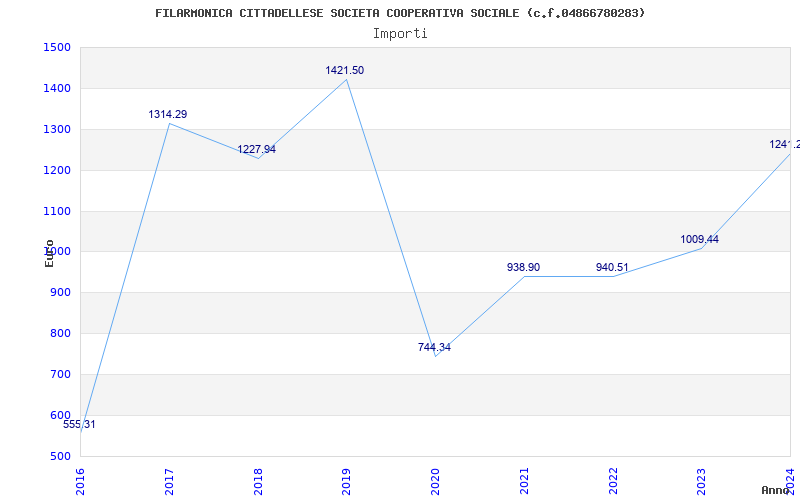Click the data label 938.90
800x500 pixels.
click(523, 267)
